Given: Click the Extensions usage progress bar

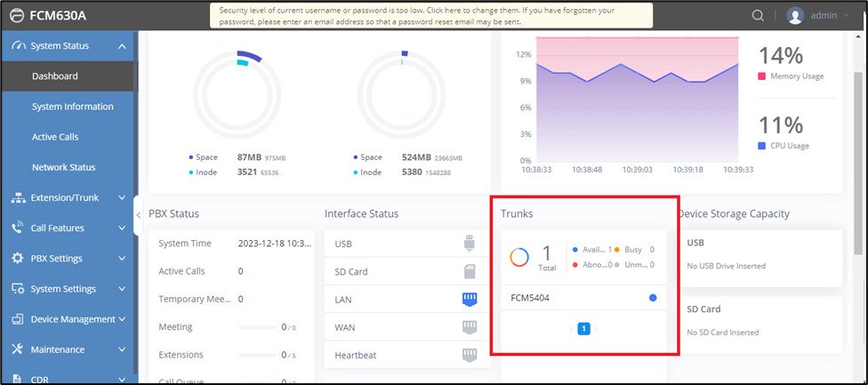Looking at the screenshot, I should [x=257, y=355].
